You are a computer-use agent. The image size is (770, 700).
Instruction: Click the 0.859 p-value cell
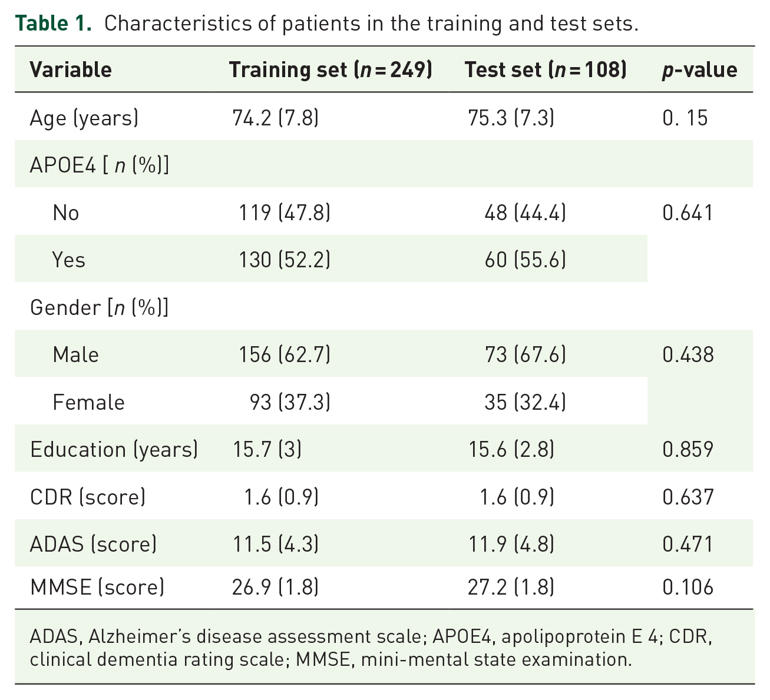point(688,450)
